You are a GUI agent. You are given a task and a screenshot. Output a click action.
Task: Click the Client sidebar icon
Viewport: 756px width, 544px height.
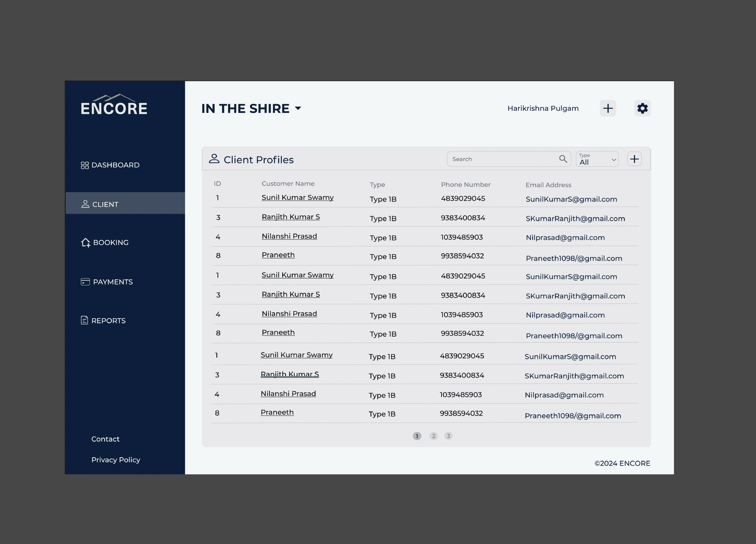pos(84,204)
